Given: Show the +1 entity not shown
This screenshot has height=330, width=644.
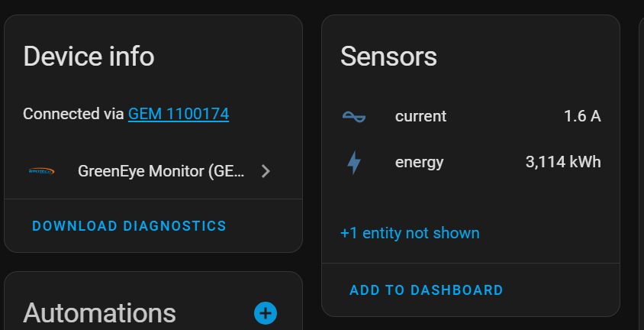Looking at the screenshot, I should (410, 233).
